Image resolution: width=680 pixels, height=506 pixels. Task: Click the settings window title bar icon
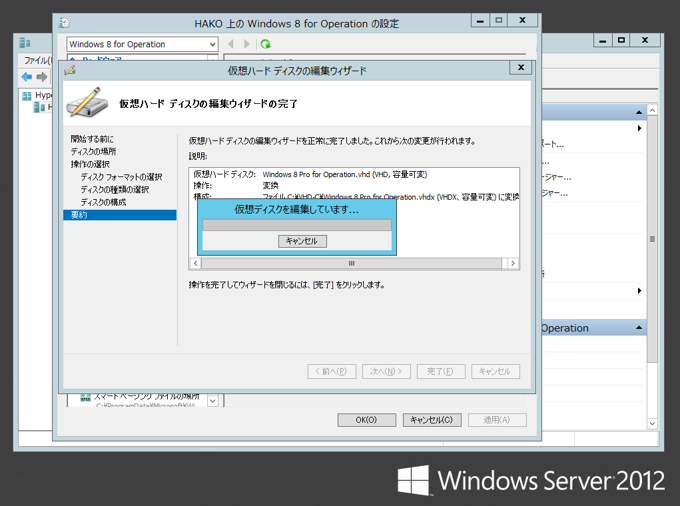click(64, 23)
